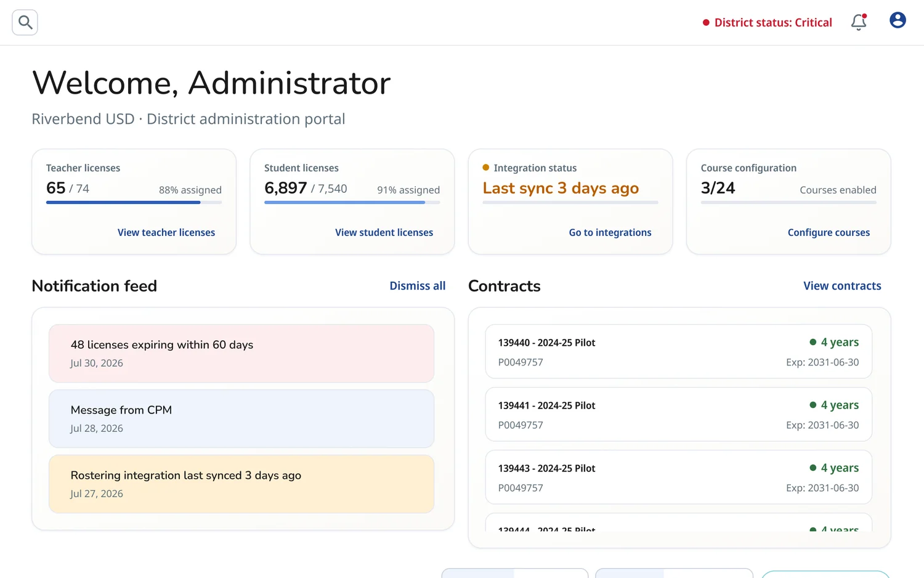Click Jul 27, 2026 date
Screen dimensions: 924x578
(97, 494)
